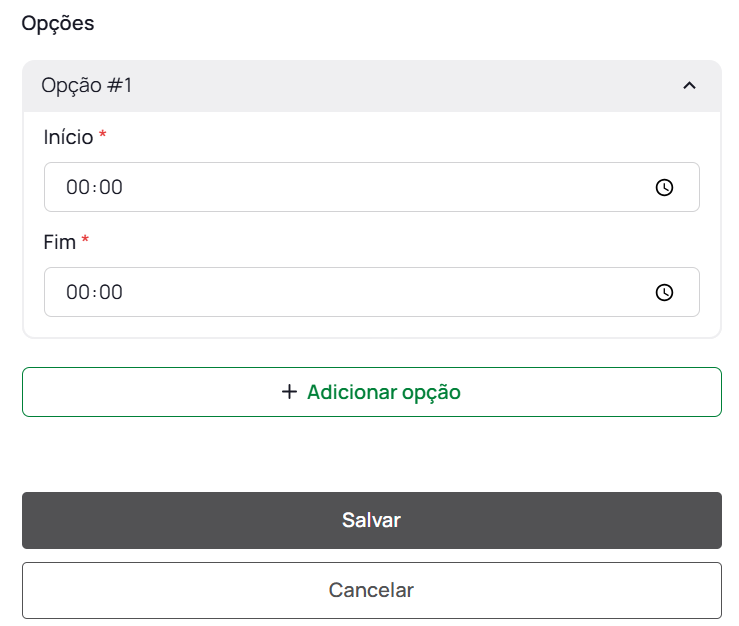Focus the Início time input field
The width and height of the screenshot is (739, 626).
[371, 188]
